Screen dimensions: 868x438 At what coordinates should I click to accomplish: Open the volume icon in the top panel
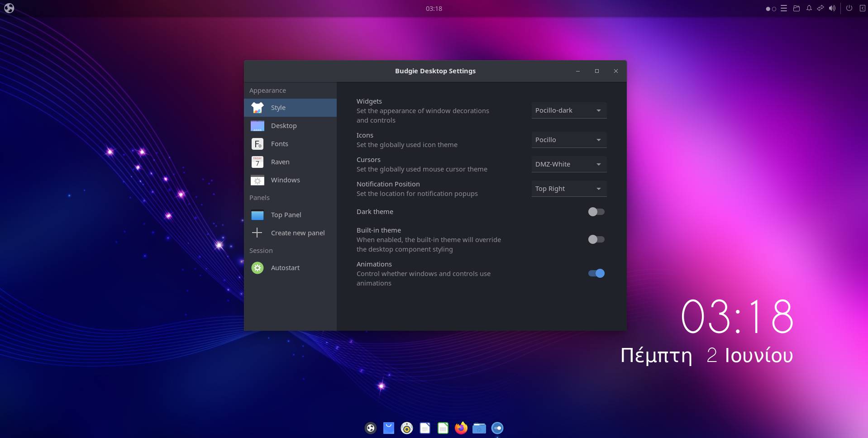tap(833, 8)
